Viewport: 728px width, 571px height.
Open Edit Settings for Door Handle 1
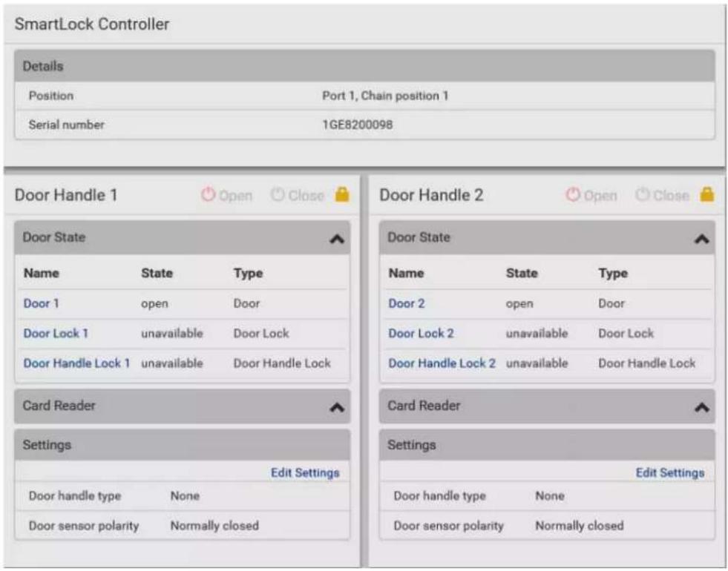(305, 472)
